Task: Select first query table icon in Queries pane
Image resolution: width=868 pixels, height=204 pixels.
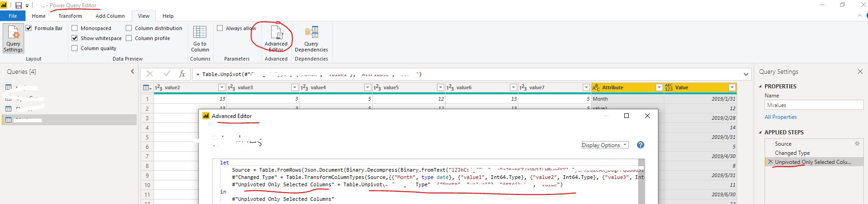Action: [x=8, y=87]
